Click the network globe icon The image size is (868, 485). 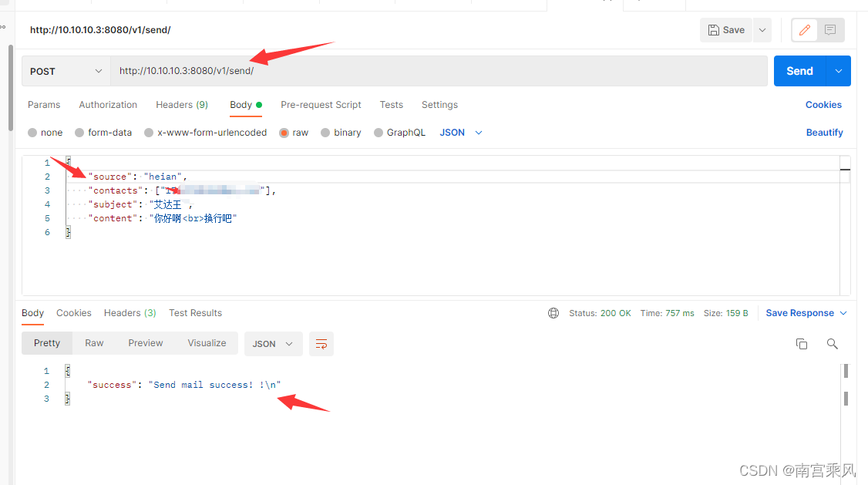pyautogui.click(x=553, y=313)
